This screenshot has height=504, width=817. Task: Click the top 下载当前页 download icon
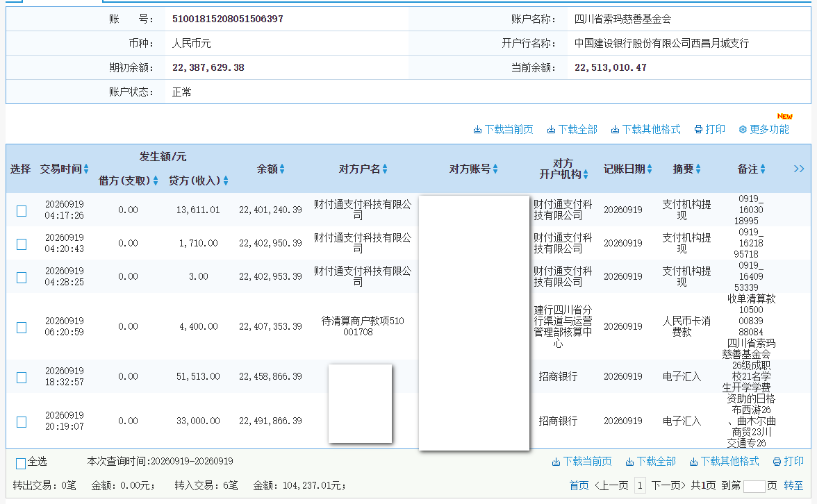coord(477,130)
